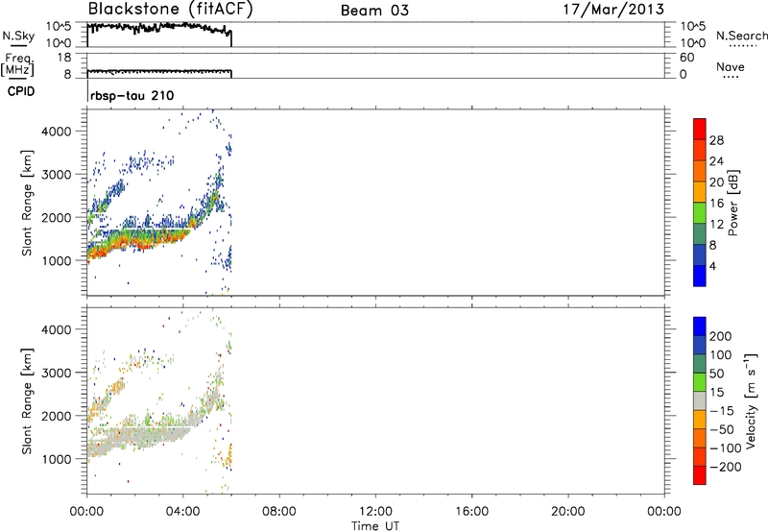
Task: Click the red Velocity segment below -200
Action: [x=700, y=475]
